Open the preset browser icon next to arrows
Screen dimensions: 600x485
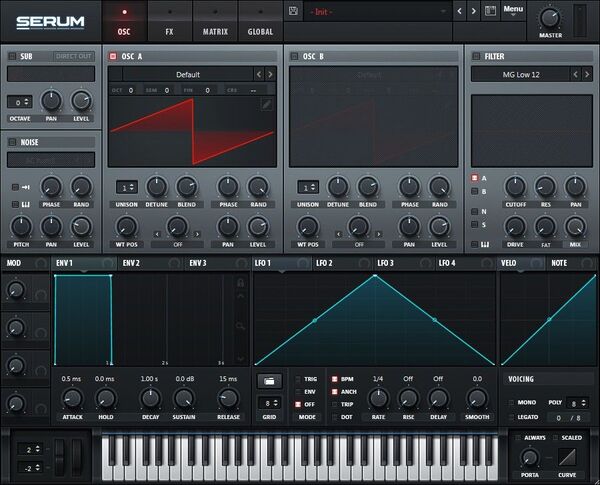point(491,11)
